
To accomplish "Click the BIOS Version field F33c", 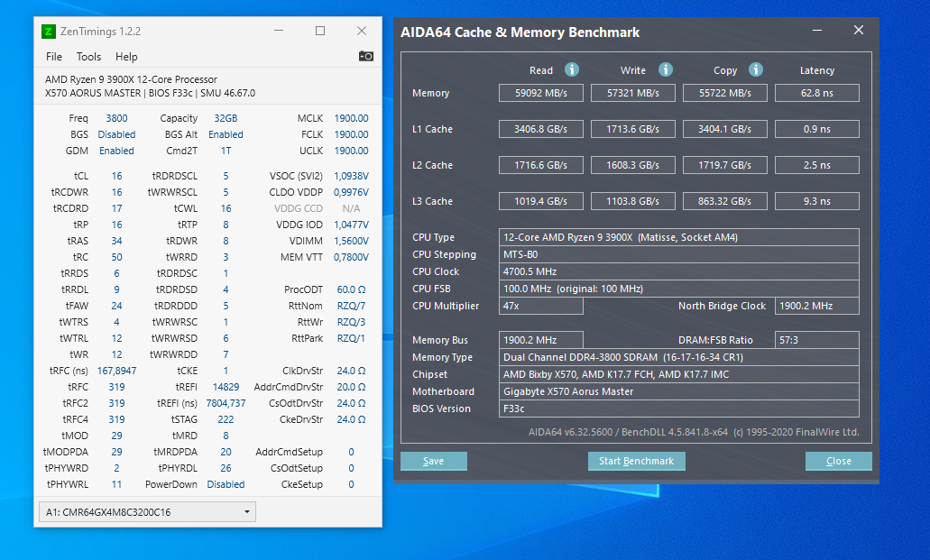I will click(679, 409).
